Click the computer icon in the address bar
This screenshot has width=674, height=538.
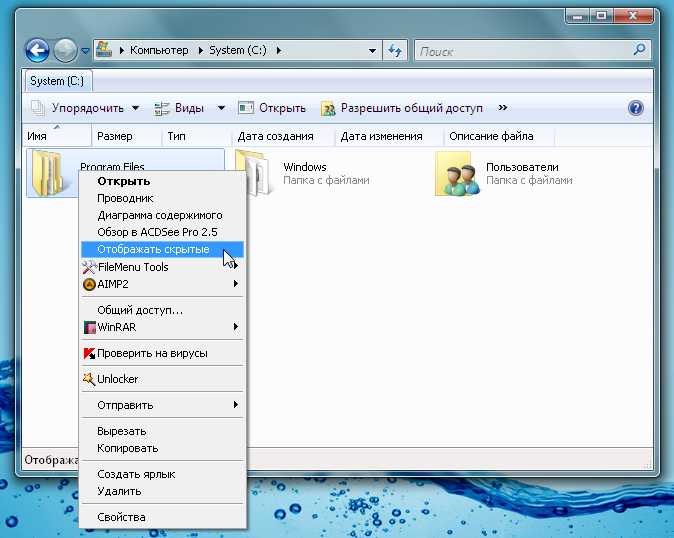point(104,50)
